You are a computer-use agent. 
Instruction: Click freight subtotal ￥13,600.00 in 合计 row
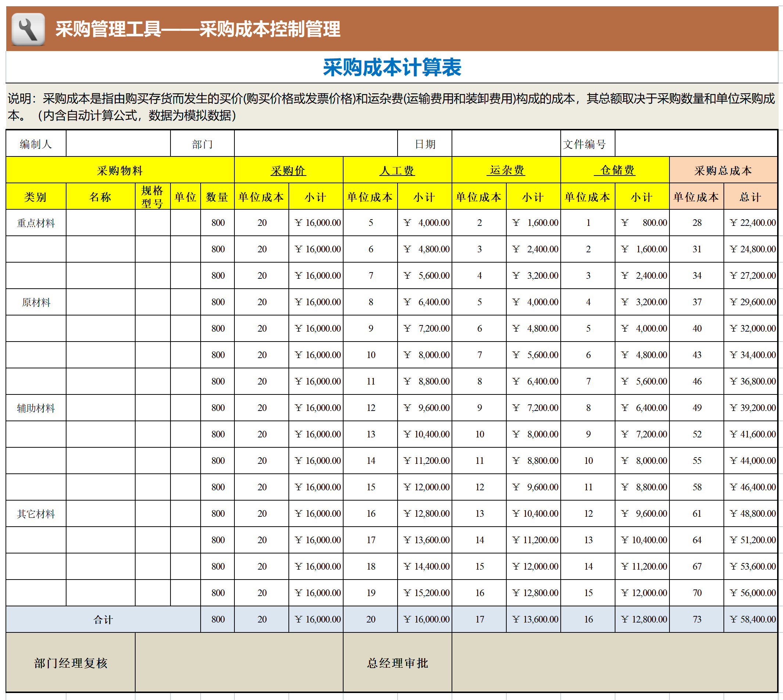[533, 619]
